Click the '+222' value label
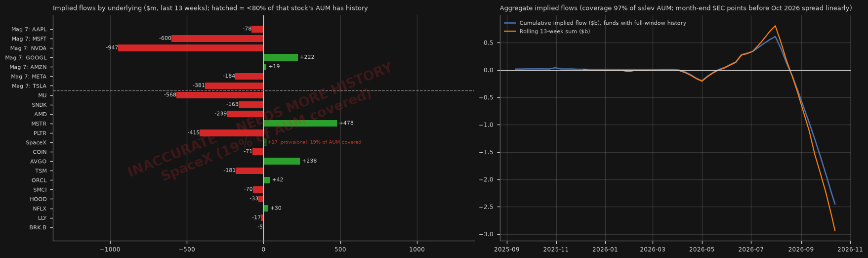Screen dimensions: 868x258 point(307,57)
